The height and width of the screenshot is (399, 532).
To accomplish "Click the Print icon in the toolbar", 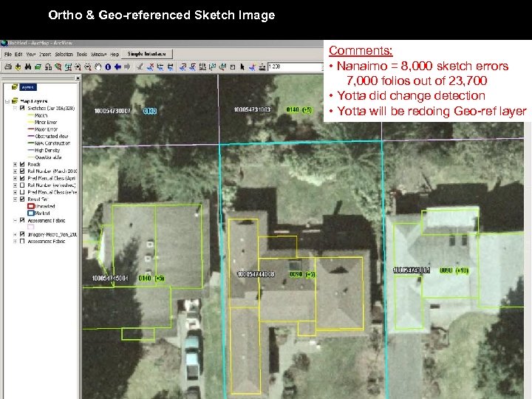I will click(8, 66).
